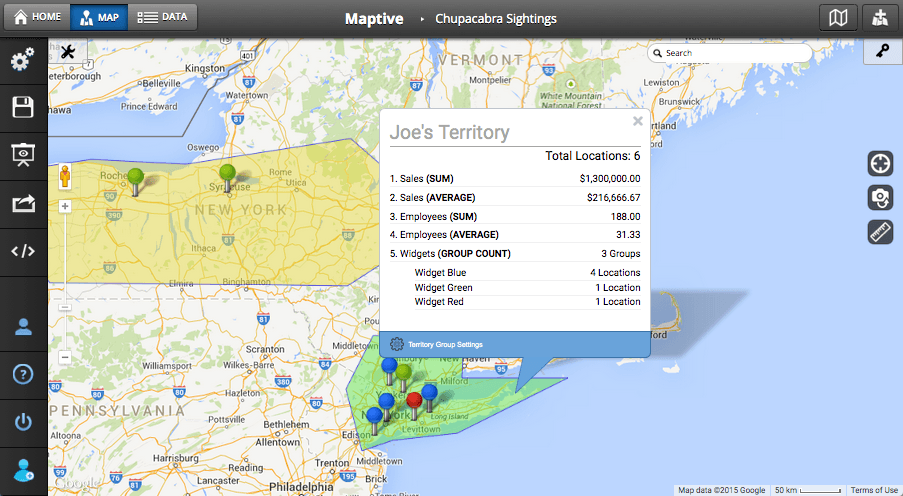
Task: Click the Joe's Territory heading
Action: point(449,132)
